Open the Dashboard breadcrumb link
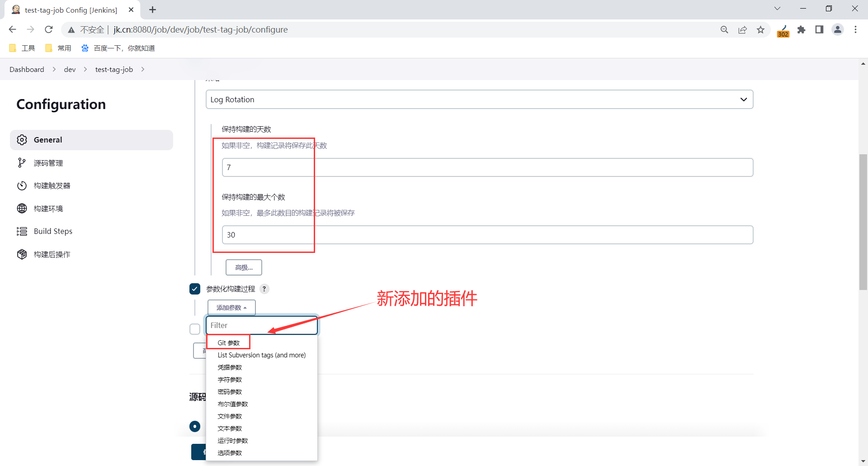Image resolution: width=868 pixels, height=466 pixels. pyautogui.click(x=27, y=69)
